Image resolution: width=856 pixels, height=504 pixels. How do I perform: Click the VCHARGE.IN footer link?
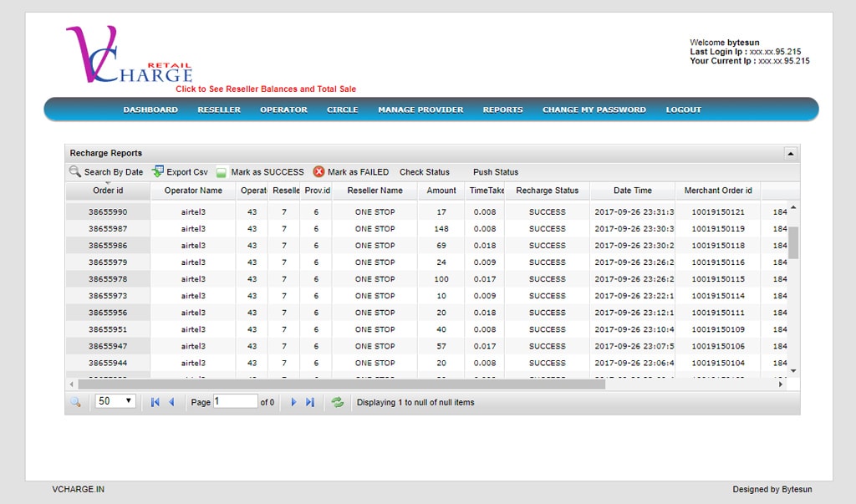[78, 489]
